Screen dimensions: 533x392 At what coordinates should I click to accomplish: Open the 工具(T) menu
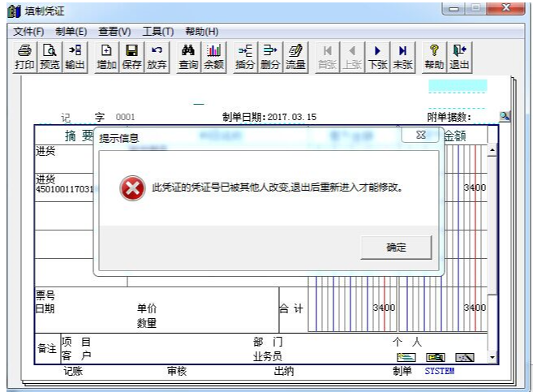click(157, 31)
